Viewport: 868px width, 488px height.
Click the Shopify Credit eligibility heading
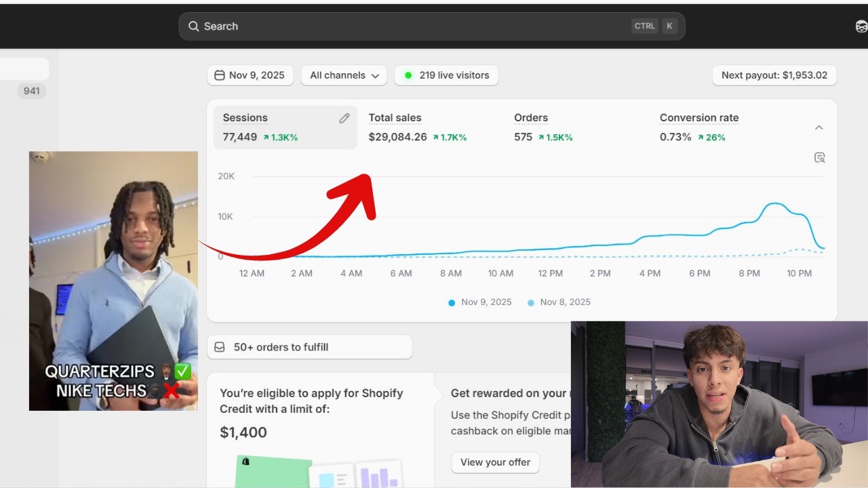pyautogui.click(x=311, y=401)
